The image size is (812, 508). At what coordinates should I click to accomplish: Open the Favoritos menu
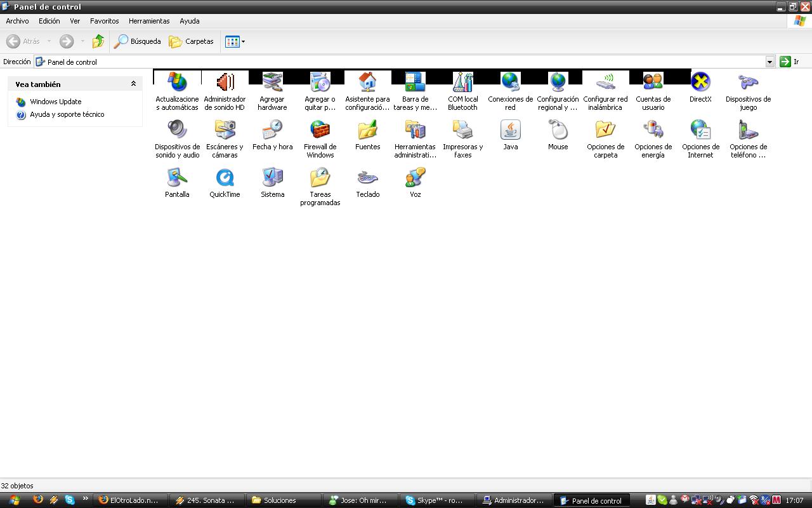(x=104, y=21)
